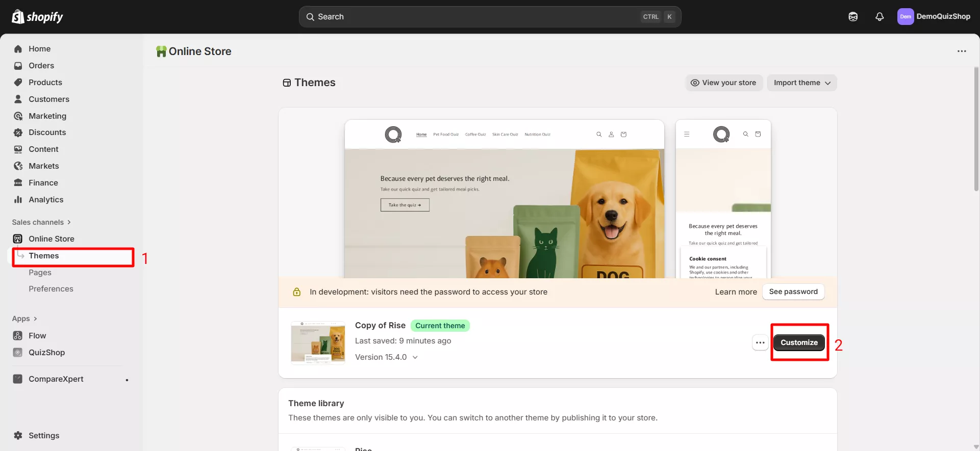Open the Learn more link
The image size is (980, 451).
736,292
